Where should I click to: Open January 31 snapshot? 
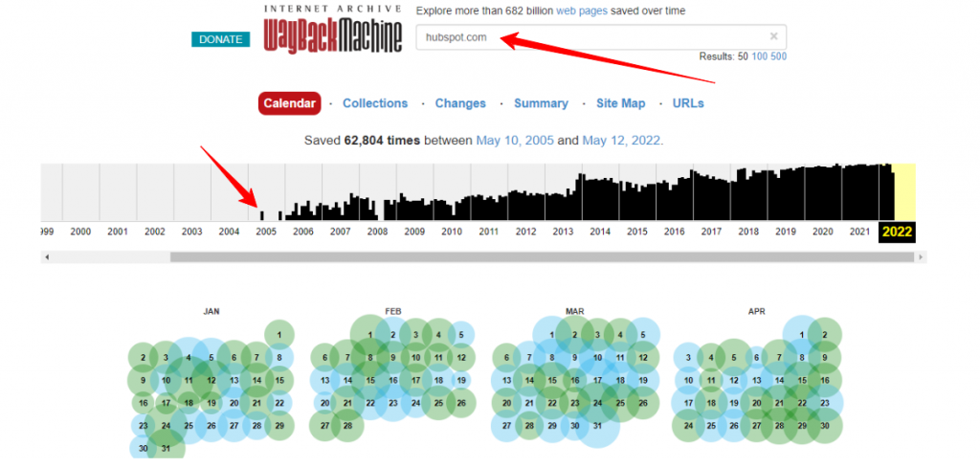(x=166, y=448)
